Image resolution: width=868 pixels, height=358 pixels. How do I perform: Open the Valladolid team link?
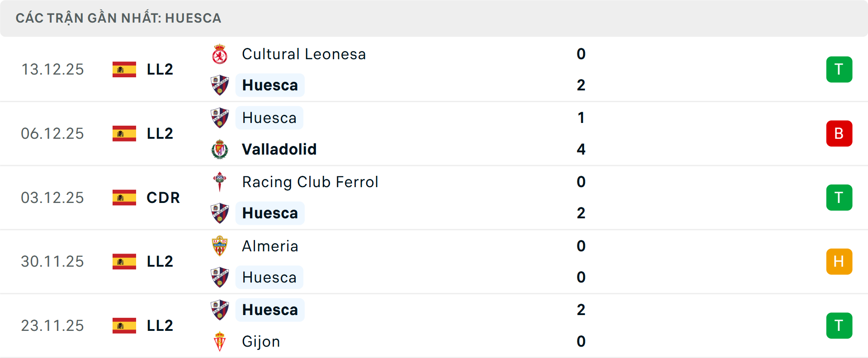click(x=279, y=149)
